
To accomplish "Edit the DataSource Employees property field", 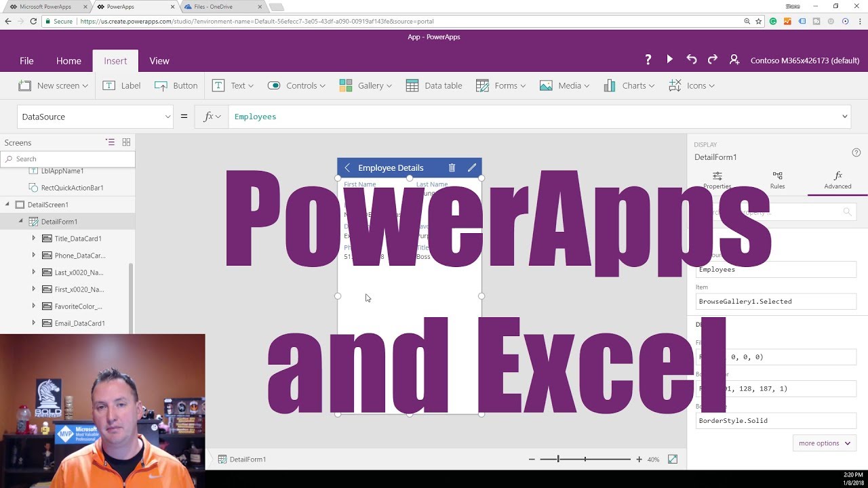I will click(776, 269).
